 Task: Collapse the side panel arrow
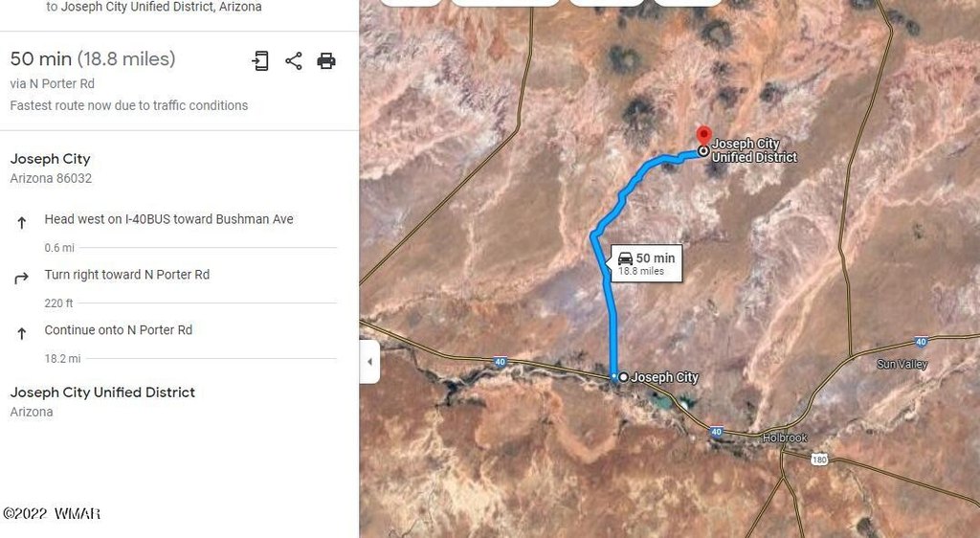369,361
